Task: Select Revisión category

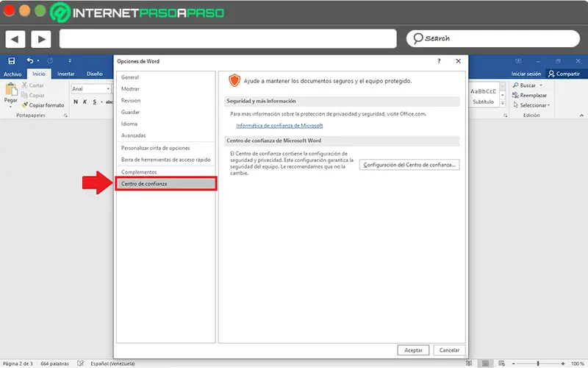Action: pos(166,101)
